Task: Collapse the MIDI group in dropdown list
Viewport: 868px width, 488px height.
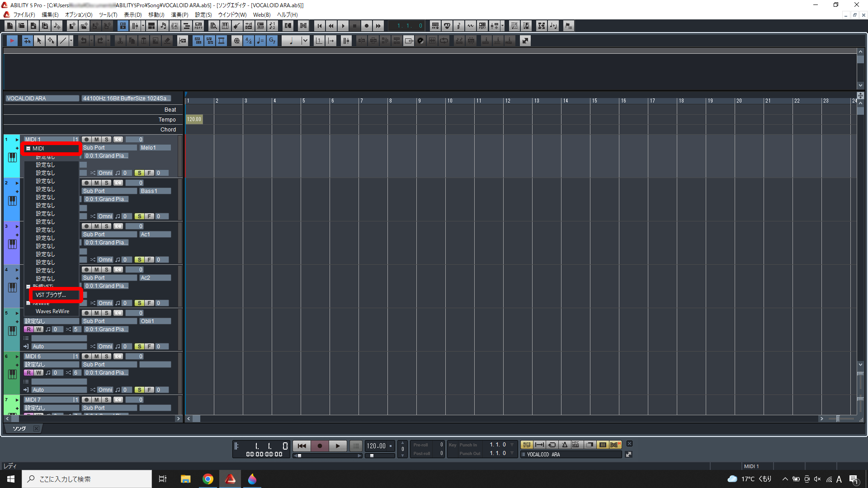Action: coord(28,149)
